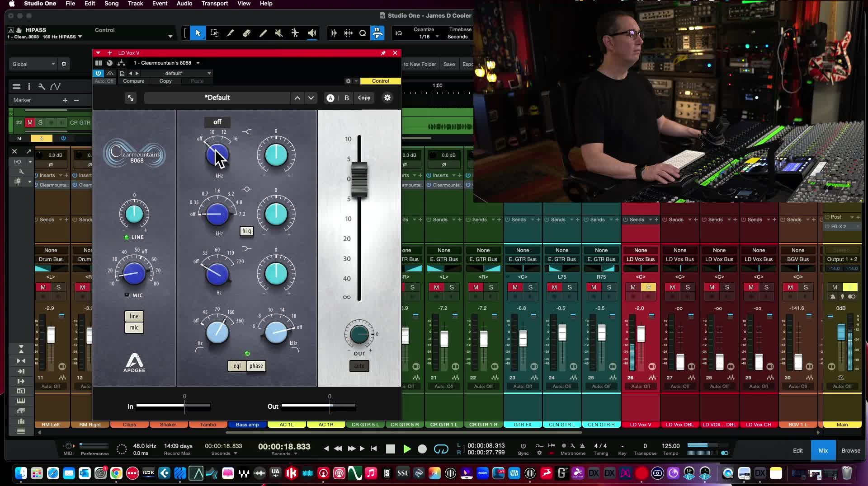Click the automation curve icon

[55, 86]
